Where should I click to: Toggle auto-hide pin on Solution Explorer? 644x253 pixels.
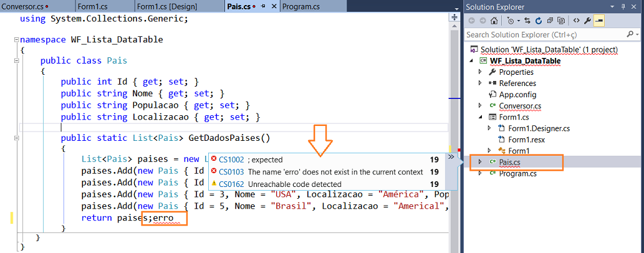(624, 7)
